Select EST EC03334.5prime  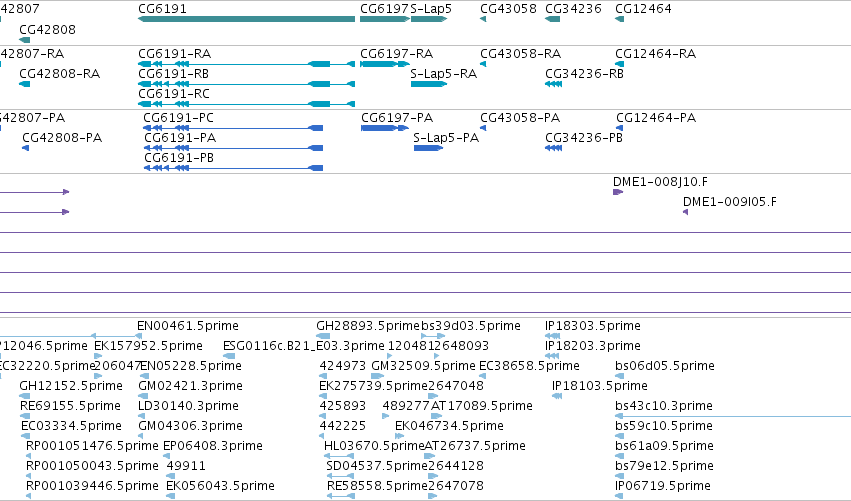point(71,426)
